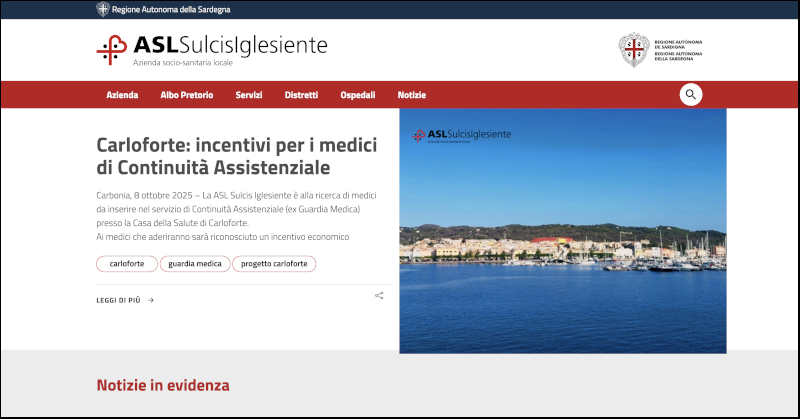
Task: Open the Azienda menu
Action: point(122,95)
